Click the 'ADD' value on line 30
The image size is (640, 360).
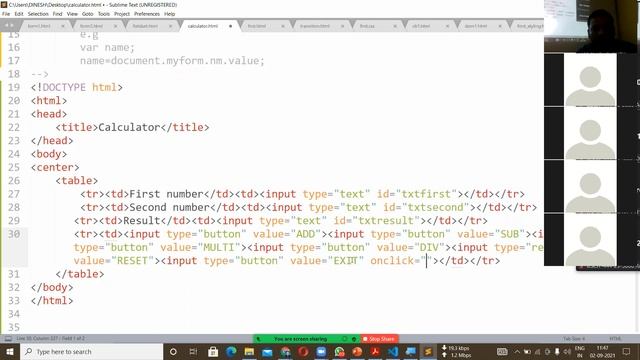305,234
